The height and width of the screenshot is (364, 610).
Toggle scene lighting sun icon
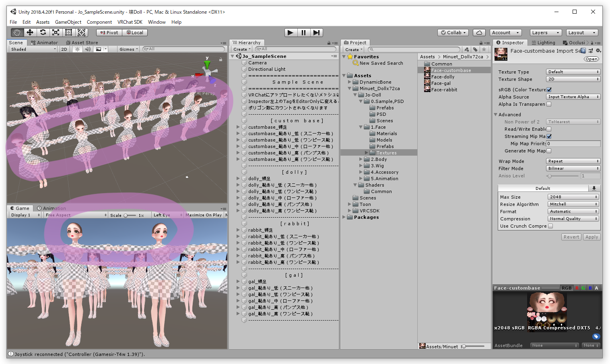click(77, 49)
